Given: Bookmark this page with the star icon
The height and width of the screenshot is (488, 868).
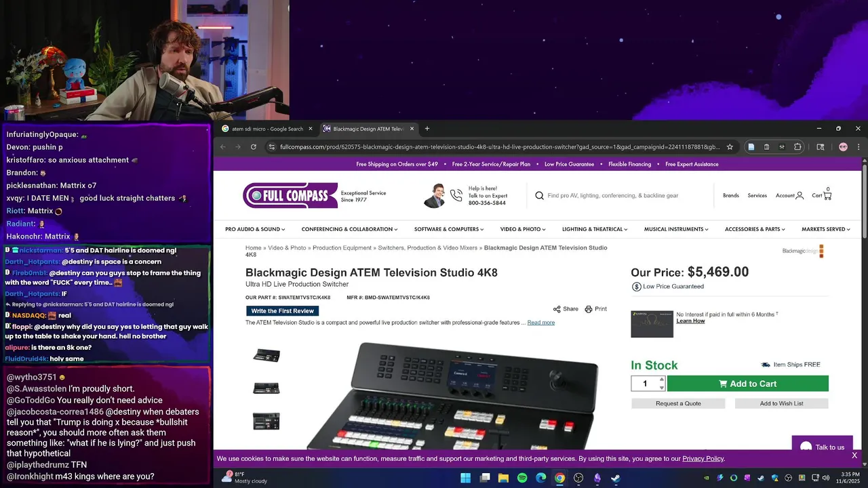Looking at the screenshot, I should [730, 146].
